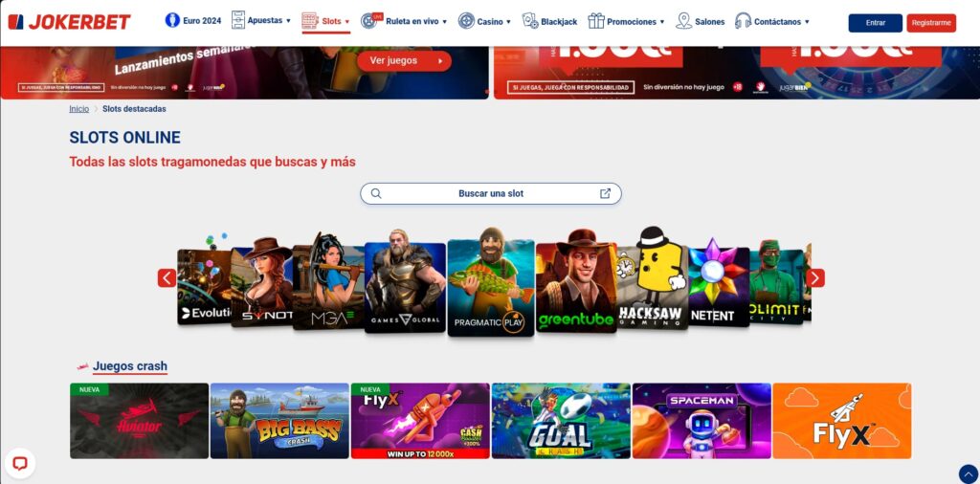
Task: Click the Blackjack cards icon
Action: pyautogui.click(x=530, y=21)
